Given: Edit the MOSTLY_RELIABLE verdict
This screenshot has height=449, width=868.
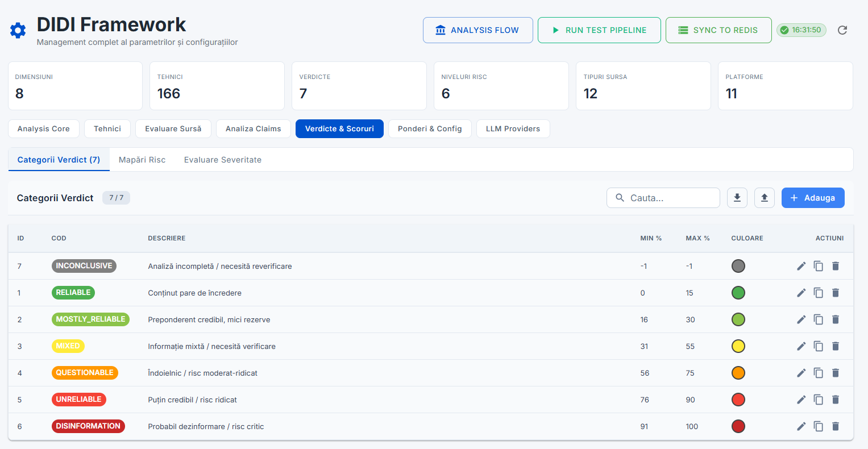Looking at the screenshot, I should (x=801, y=319).
